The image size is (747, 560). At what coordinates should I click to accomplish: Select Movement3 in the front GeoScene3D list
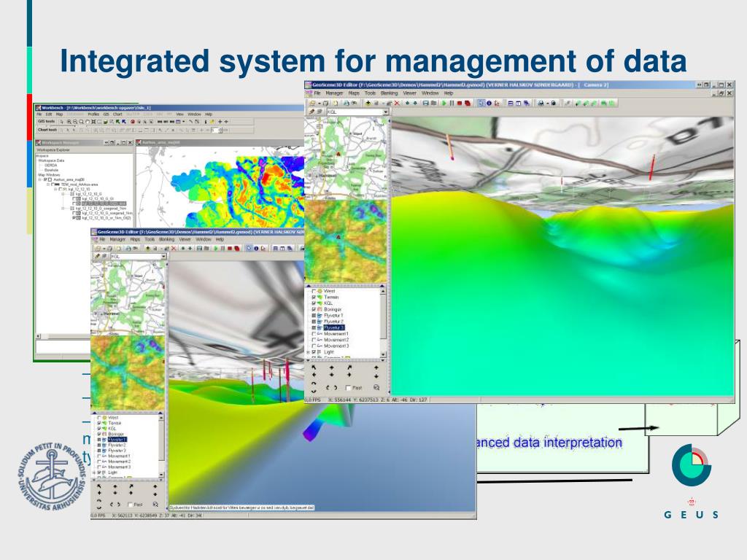click(x=336, y=346)
